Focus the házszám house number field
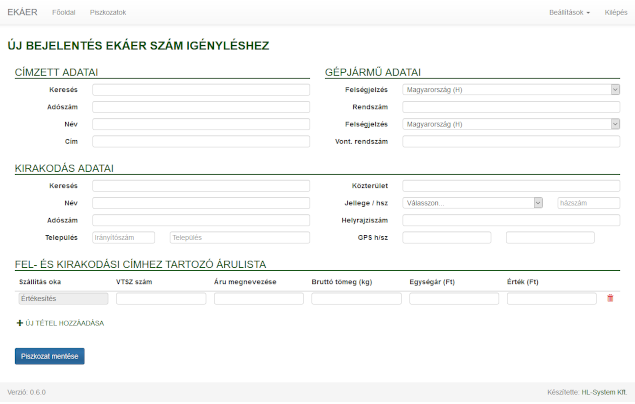635x404 pixels. pyautogui.click(x=588, y=202)
